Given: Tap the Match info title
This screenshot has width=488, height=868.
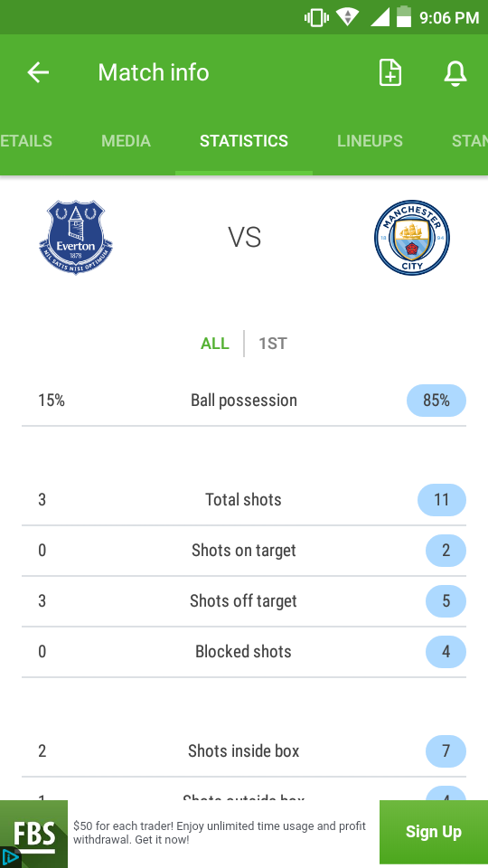Looking at the screenshot, I should click(154, 72).
